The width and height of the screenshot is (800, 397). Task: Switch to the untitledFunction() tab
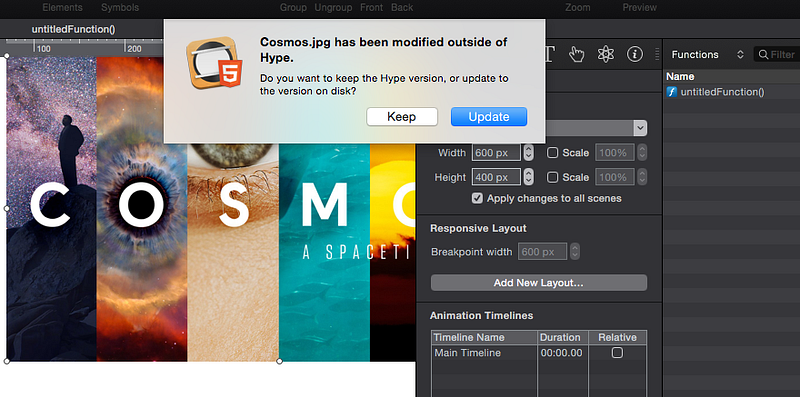(73, 30)
